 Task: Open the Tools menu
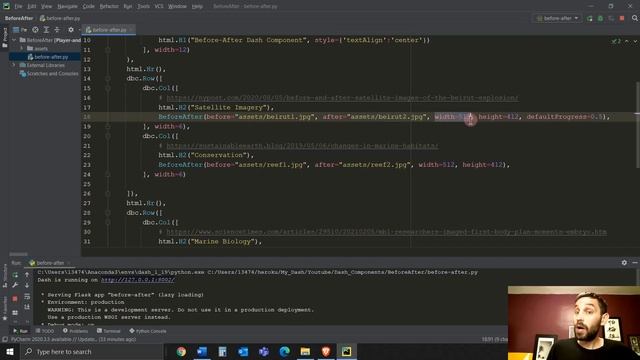(x=143, y=7)
